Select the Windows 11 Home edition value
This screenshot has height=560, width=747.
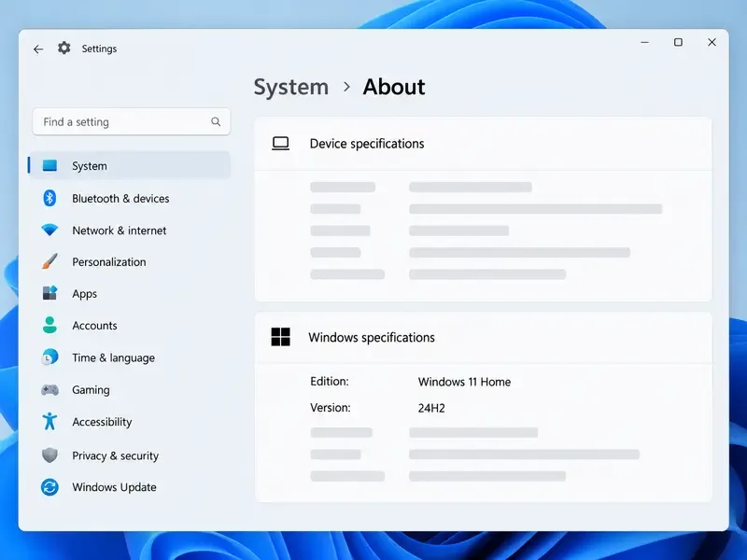(x=464, y=382)
